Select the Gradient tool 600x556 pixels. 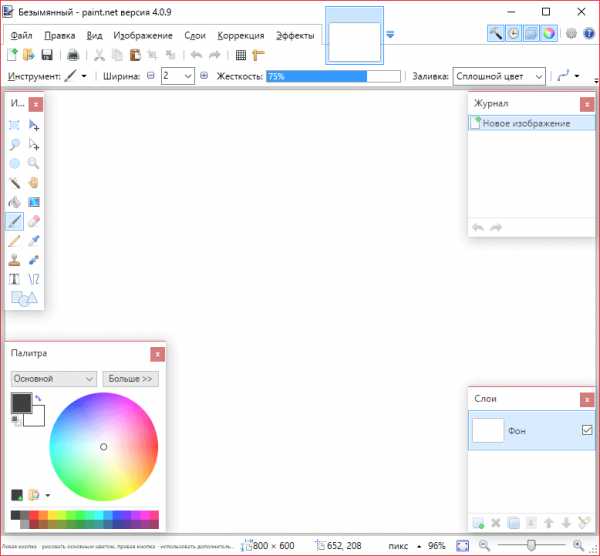pyautogui.click(x=34, y=202)
